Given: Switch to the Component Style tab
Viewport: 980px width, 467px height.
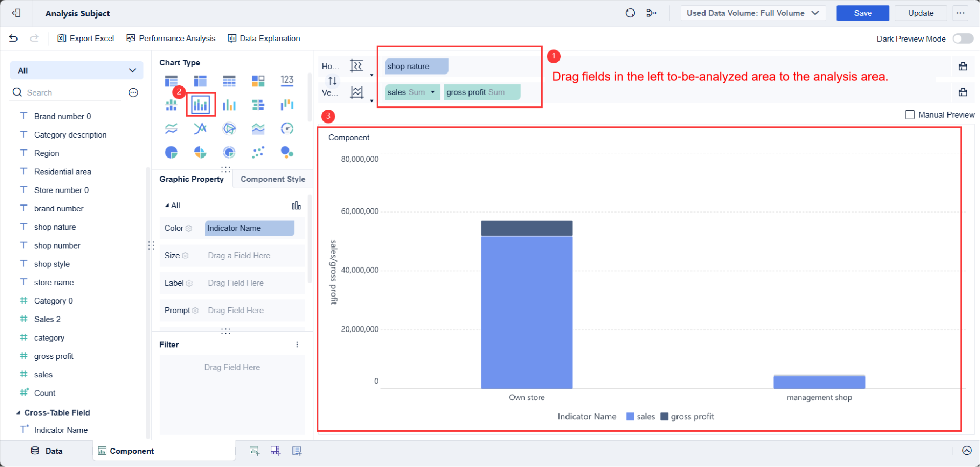Looking at the screenshot, I should click(x=273, y=179).
